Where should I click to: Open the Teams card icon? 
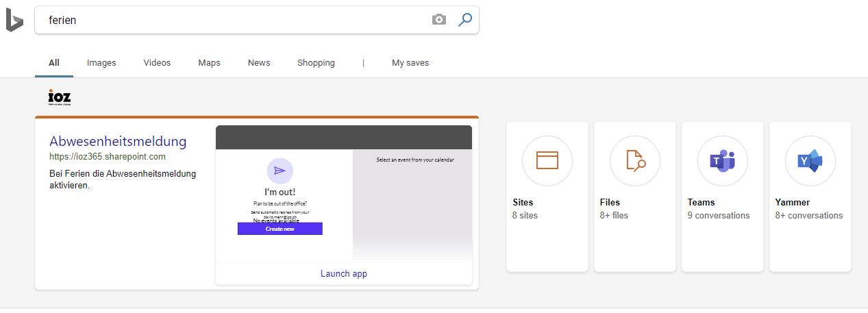723,161
